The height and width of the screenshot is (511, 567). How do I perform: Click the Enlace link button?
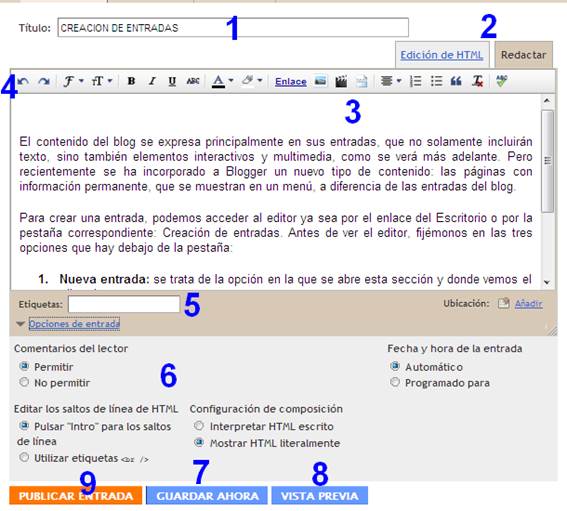click(290, 82)
